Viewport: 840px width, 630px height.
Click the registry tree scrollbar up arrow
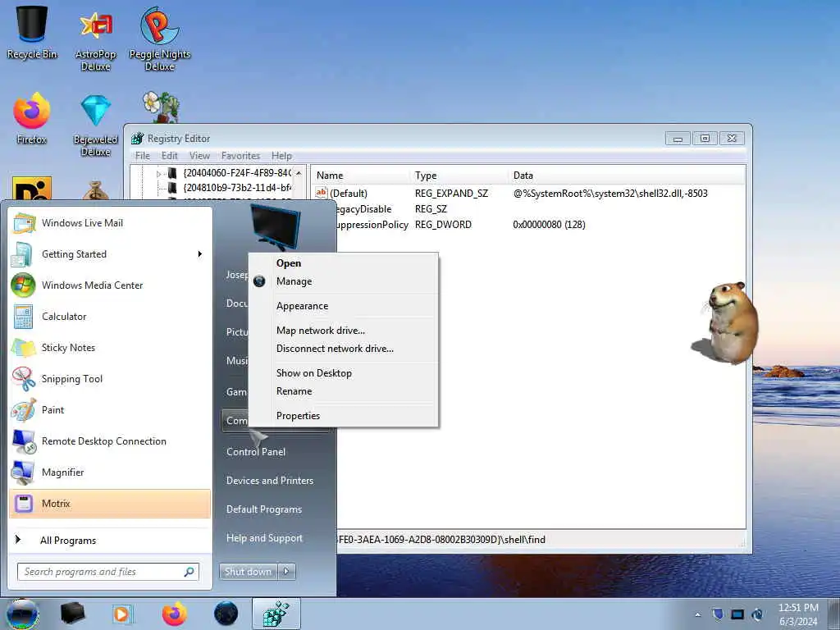click(x=299, y=173)
